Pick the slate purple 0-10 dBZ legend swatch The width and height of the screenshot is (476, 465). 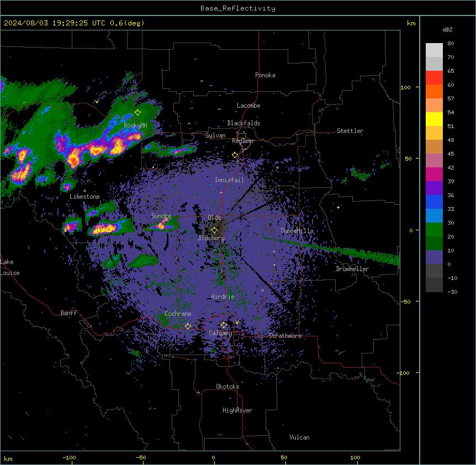(x=434, y=257)
